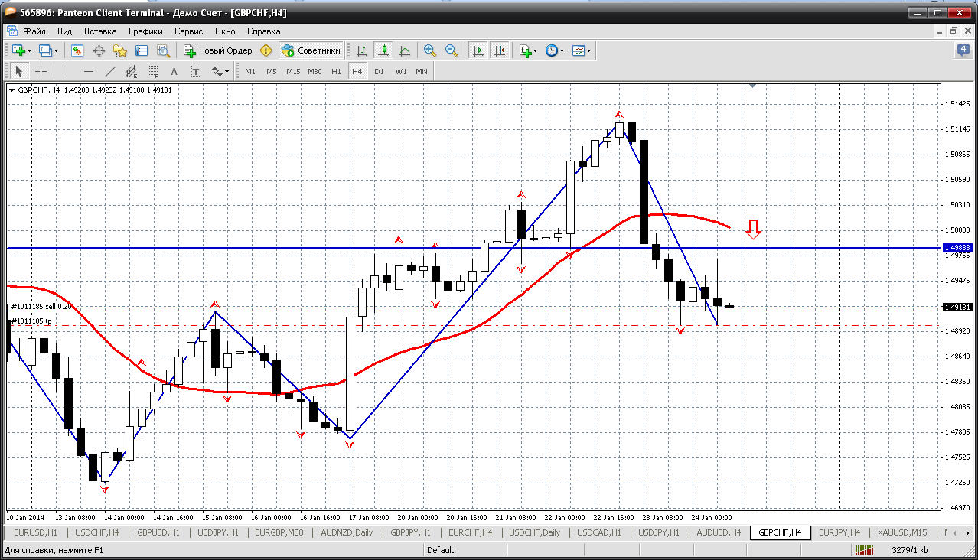Image resolution: width=978 pixels, height=560 pixels.
Task: Switch timeframe to M1
Action: (250, 71)
